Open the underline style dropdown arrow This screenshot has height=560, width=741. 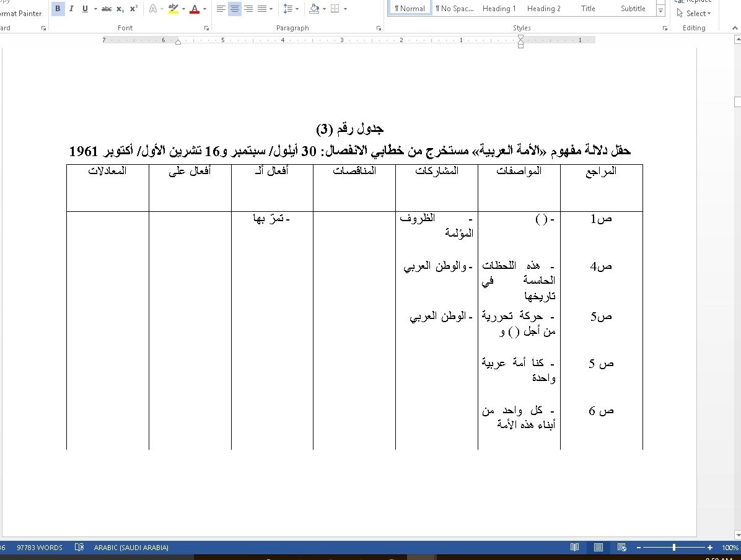(95, 9)
